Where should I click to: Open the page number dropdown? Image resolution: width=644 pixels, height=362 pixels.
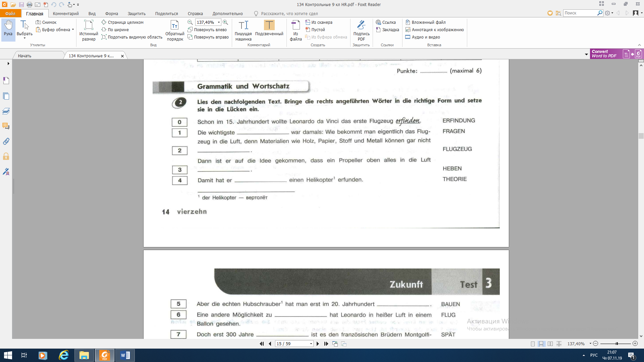[311, 344]
